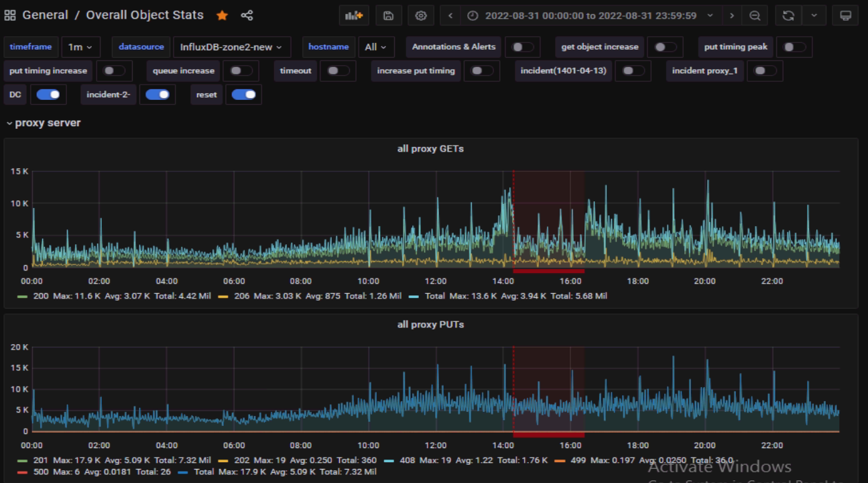
Task: Click the dashboards grid icon
Action: (x=10, y=15)
